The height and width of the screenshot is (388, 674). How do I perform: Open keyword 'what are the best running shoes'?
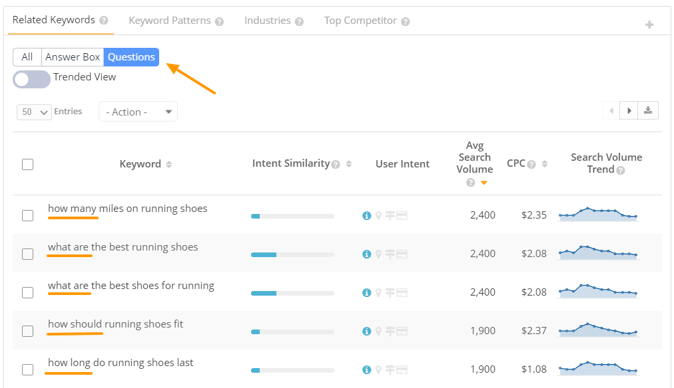point(123,247)
